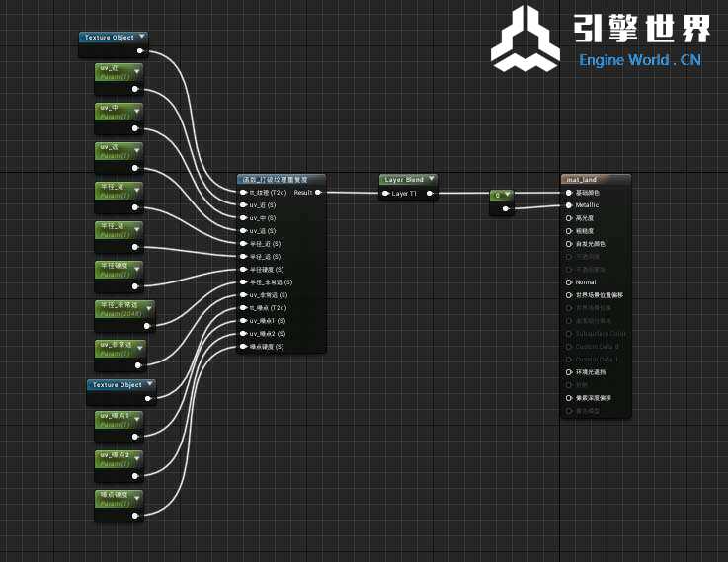Image resolution: width=728 pixels, height=562 pixels.
Task: Click output pin of top Texture Object node
Action: coord(139,50)
